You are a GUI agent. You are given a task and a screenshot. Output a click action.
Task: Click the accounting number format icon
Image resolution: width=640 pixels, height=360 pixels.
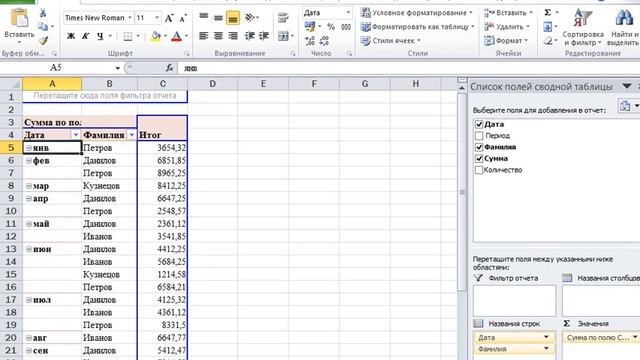point(310,27)
